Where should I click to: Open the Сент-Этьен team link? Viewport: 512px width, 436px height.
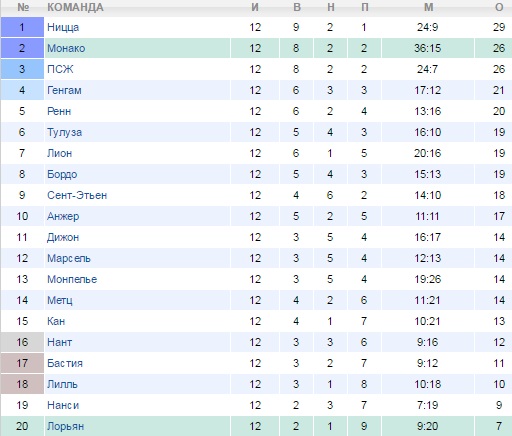click(x=77, y=195)
